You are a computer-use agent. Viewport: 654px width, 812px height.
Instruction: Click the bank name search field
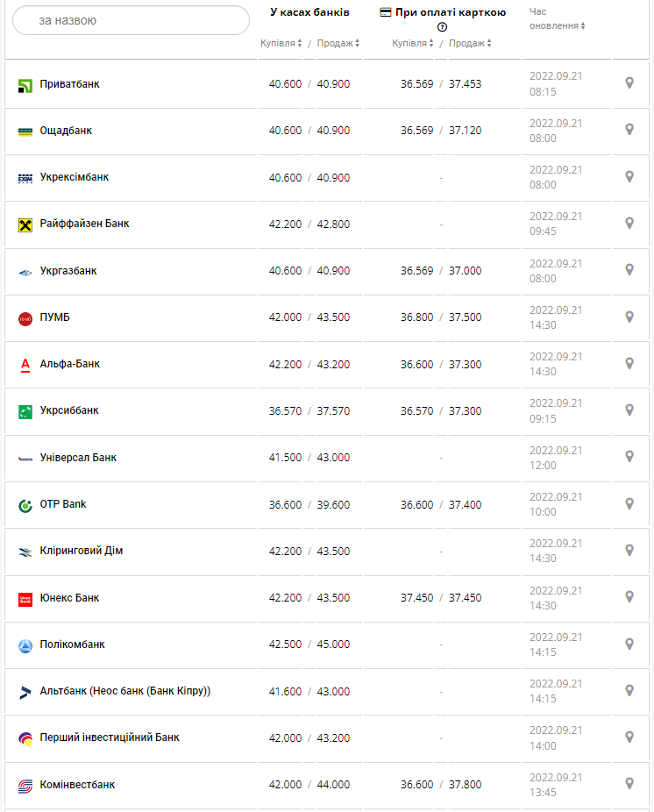pyautogui.click(x=132, y=20)
